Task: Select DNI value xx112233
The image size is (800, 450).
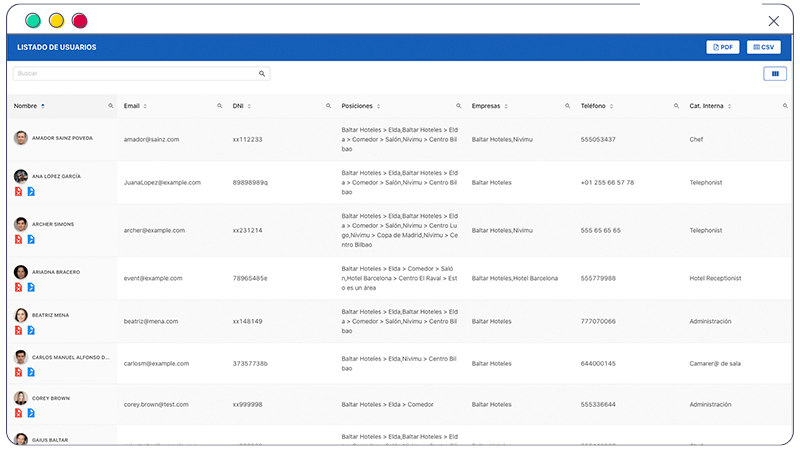Action: point(247,139)
